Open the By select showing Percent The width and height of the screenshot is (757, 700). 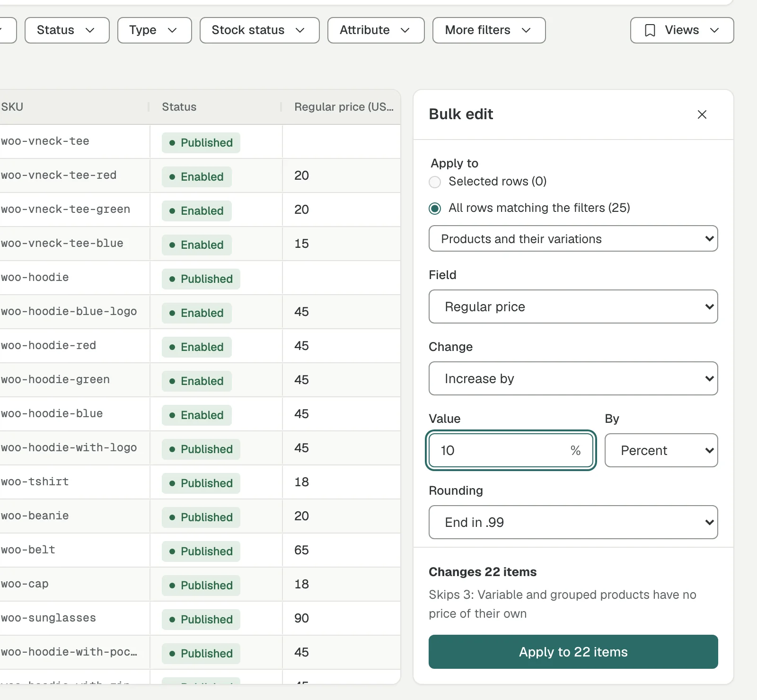[x=661, y=450]
